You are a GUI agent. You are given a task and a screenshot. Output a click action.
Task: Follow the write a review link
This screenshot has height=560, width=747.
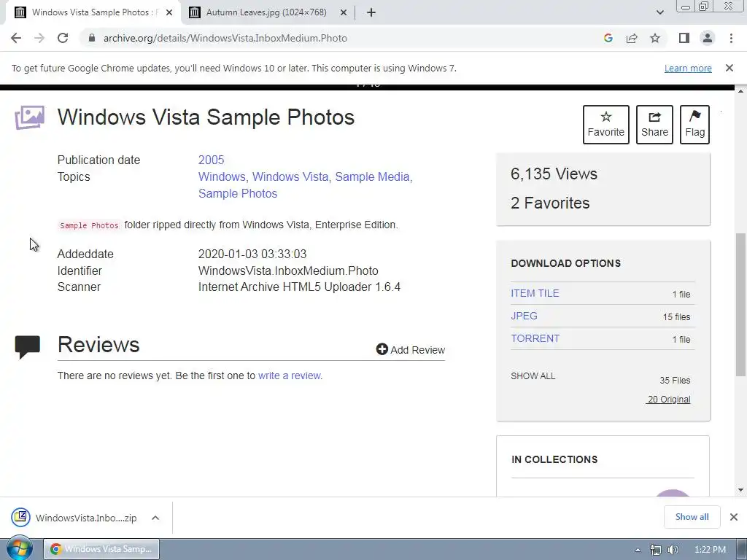point(289,376)
